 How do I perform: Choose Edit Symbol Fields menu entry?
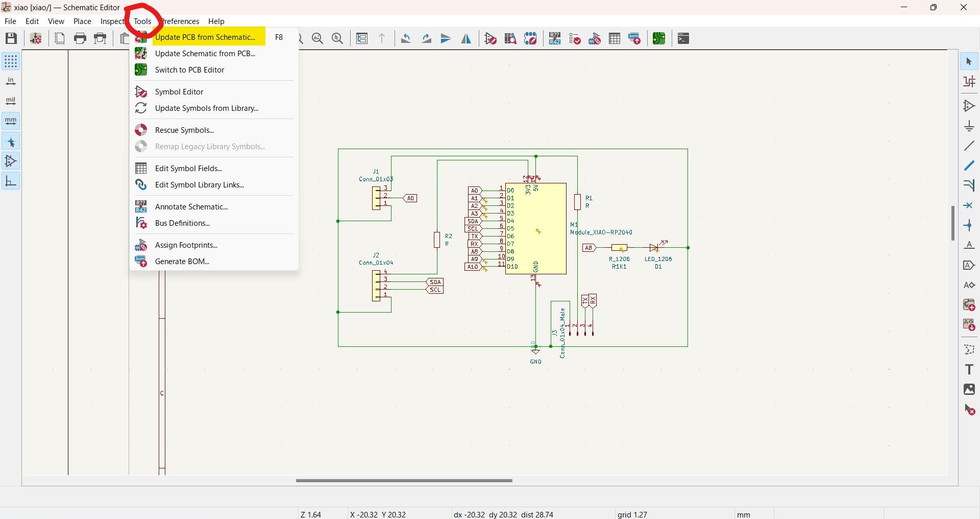pos(214,169)
